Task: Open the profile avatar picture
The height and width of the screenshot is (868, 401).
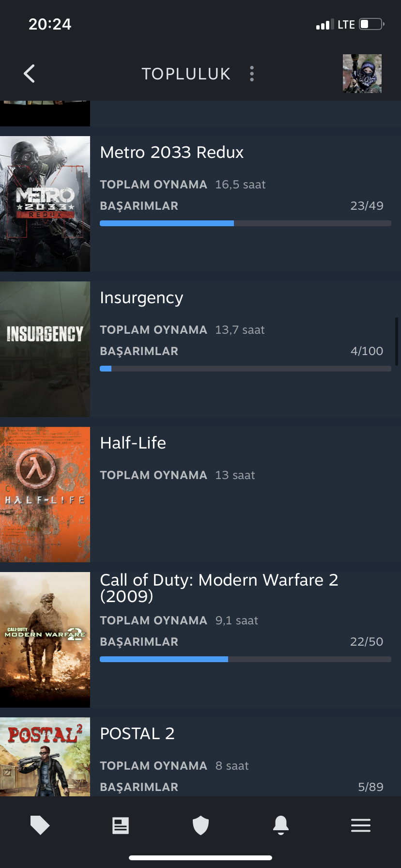Action: [x=362, y=74]
